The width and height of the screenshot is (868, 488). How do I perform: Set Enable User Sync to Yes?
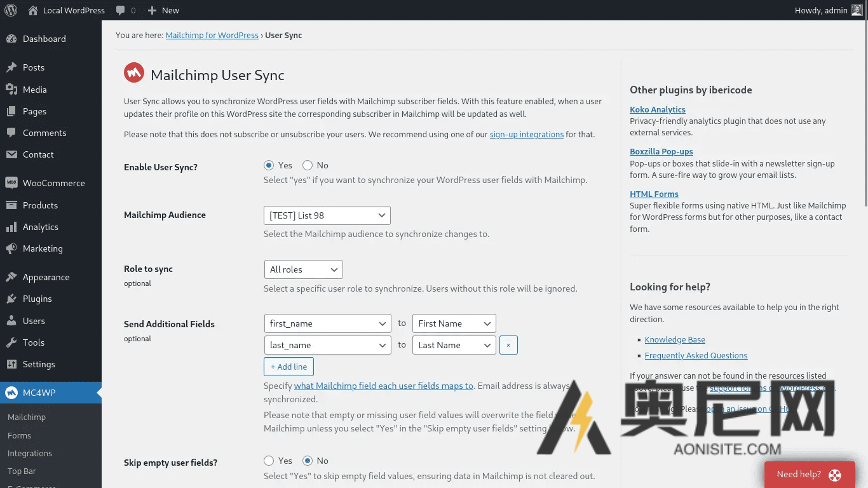pyautogui.click(x=269, y=165)
